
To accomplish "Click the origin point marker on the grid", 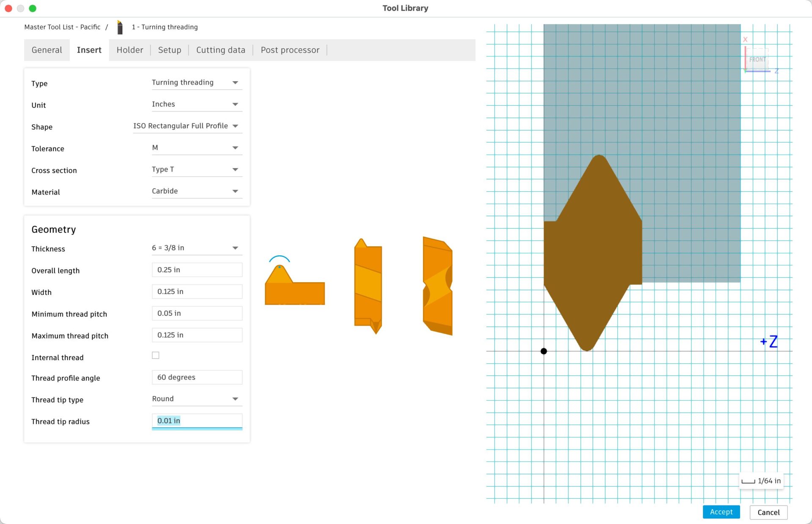I will point(544,351).
